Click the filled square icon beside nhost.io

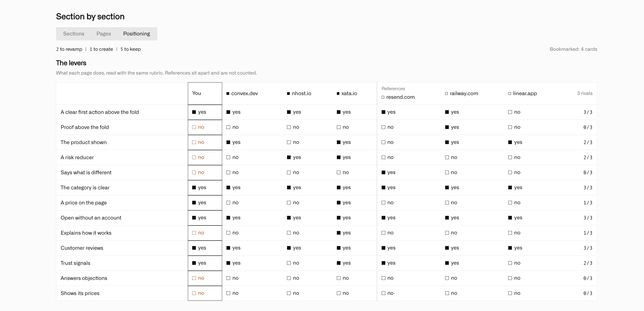[x=288, y=94]
